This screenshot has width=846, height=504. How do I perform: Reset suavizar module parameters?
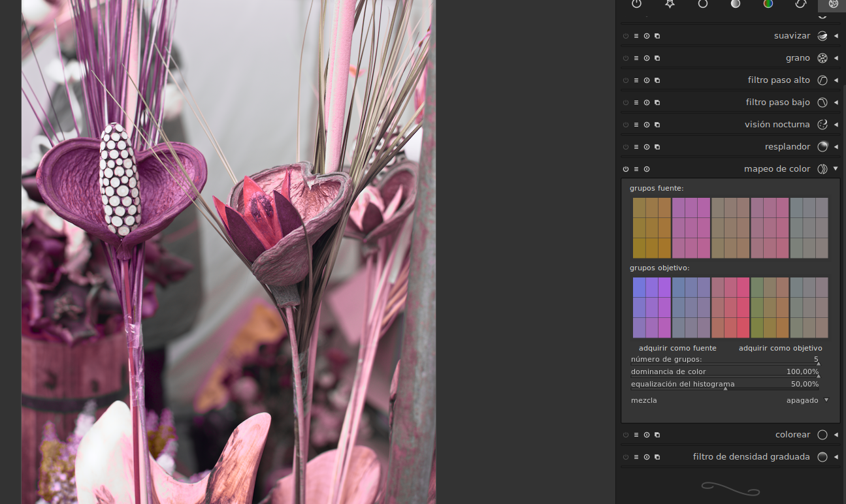point(647,36)
